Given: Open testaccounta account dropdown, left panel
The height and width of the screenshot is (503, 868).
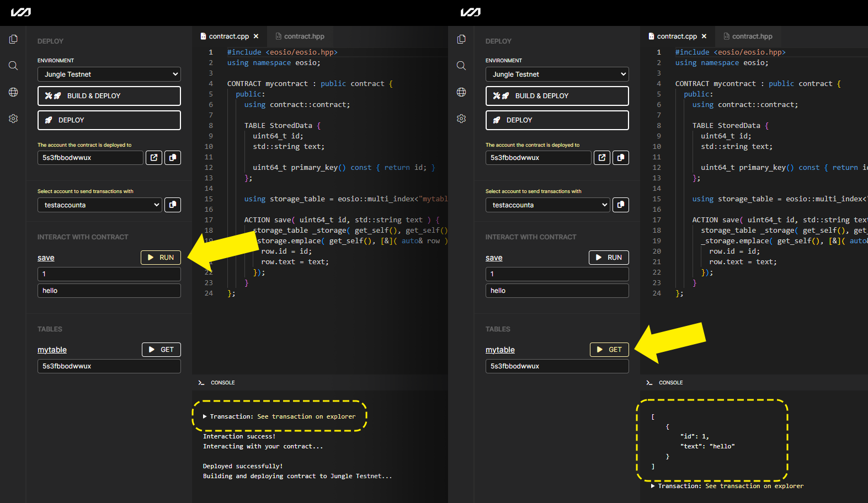Looking at the screenshot, I should 100,205.
